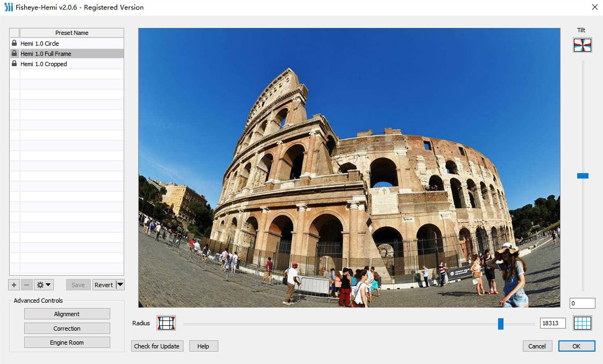
Task: Click the Tilt reset icon
Action: click(x=582, y=45)
